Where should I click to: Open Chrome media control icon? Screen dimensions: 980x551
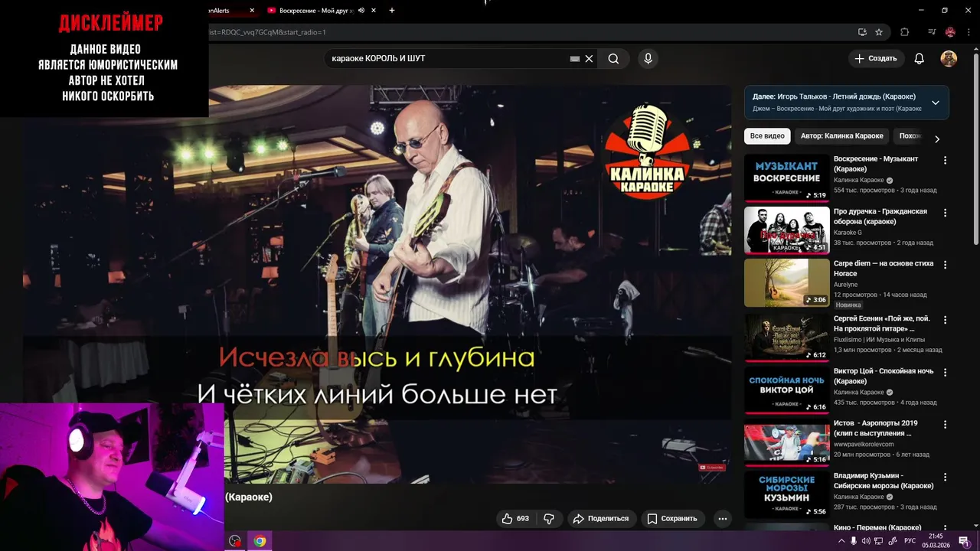tap(932, 32)
